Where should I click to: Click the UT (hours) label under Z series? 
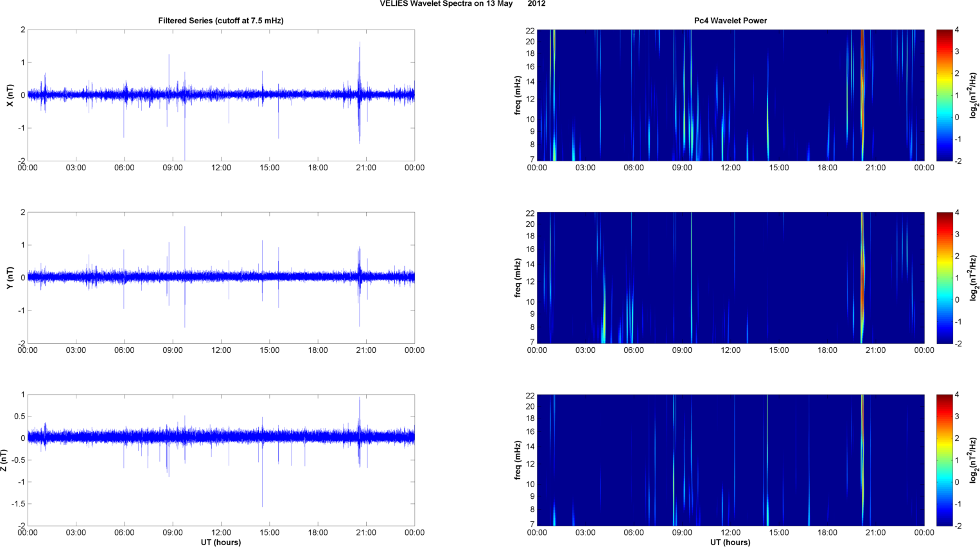tap(220, 543)
